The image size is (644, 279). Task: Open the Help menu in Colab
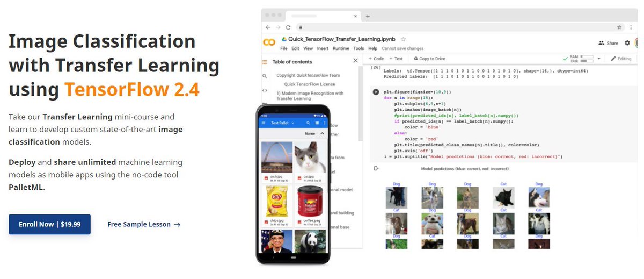pyautogui.click(x=372, y=48)
